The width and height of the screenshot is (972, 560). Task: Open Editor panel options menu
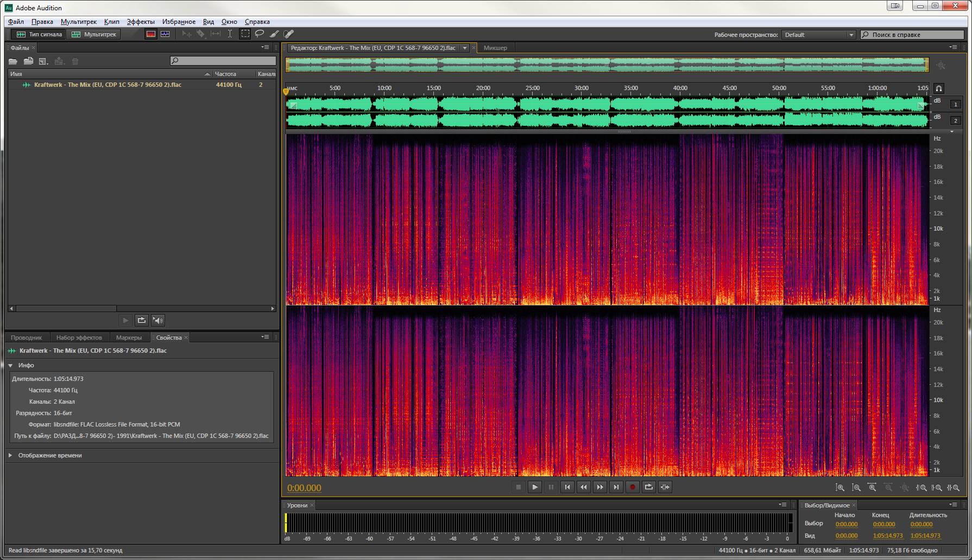coord(953,47)
